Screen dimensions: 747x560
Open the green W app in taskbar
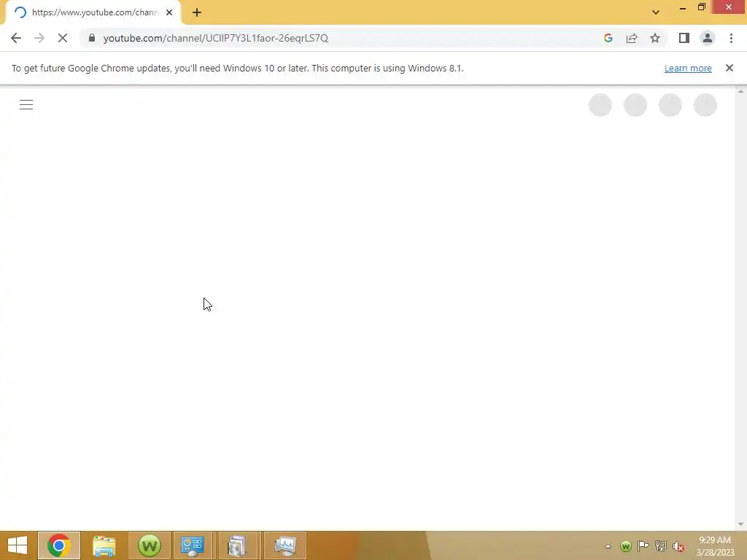149,545
